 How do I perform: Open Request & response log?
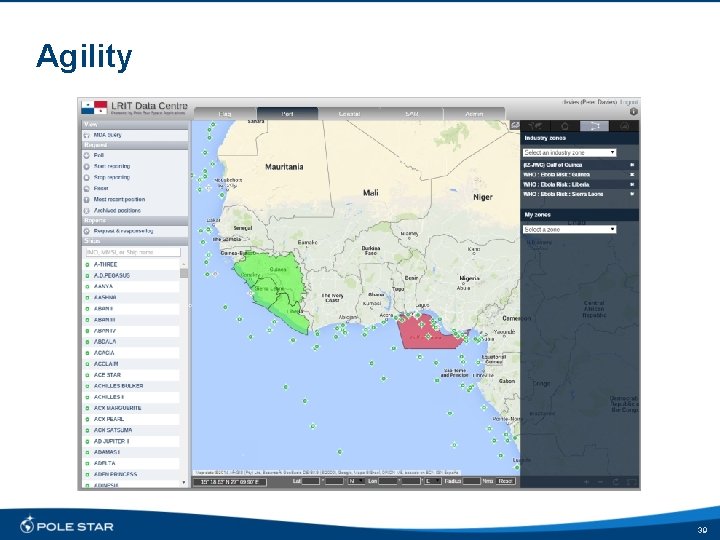tap(135, 231)
